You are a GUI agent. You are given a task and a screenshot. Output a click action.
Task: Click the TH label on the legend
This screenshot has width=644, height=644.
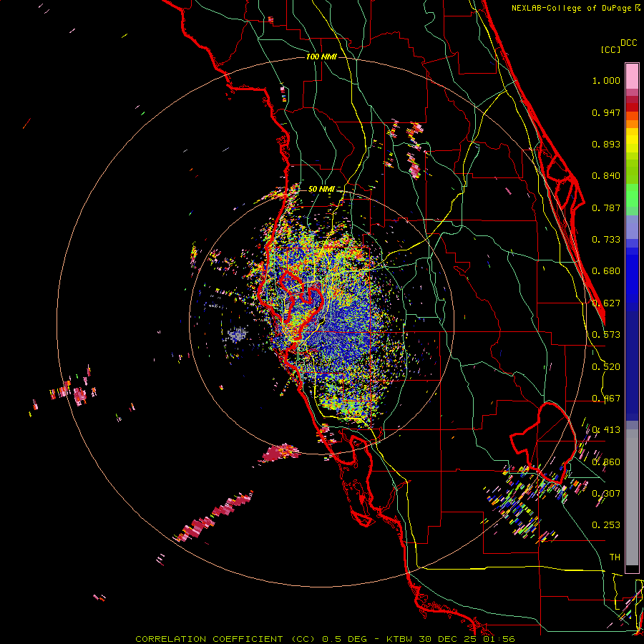[x=615, y=557]
